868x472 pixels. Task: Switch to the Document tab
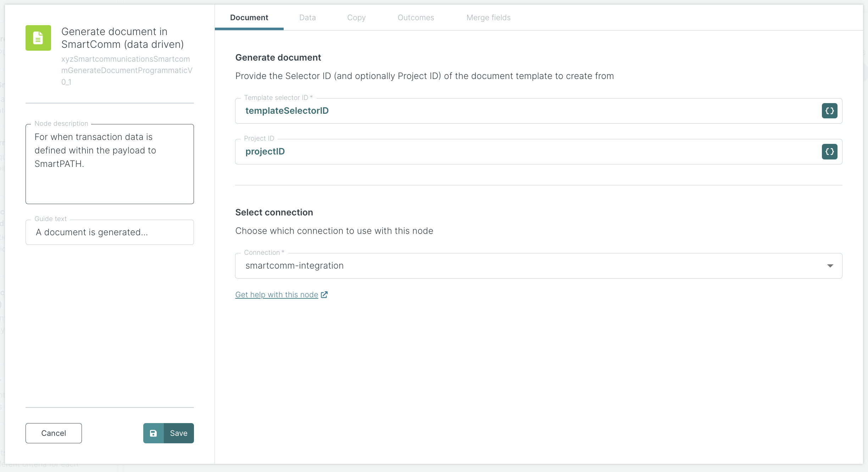coord(249,17)
